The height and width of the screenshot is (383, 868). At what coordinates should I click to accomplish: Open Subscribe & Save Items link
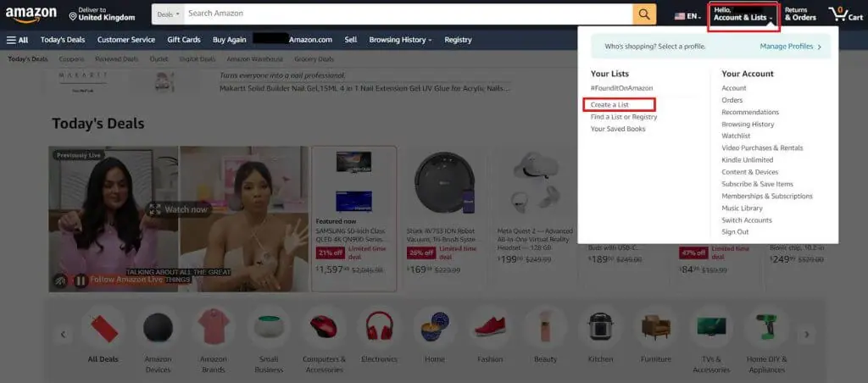757,184
